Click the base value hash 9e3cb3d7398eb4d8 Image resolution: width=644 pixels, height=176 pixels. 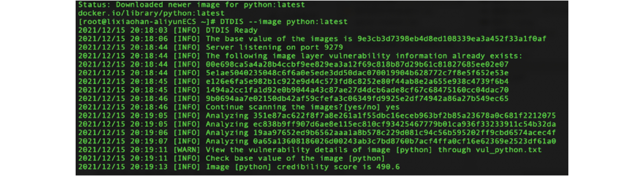pos(452,39)
